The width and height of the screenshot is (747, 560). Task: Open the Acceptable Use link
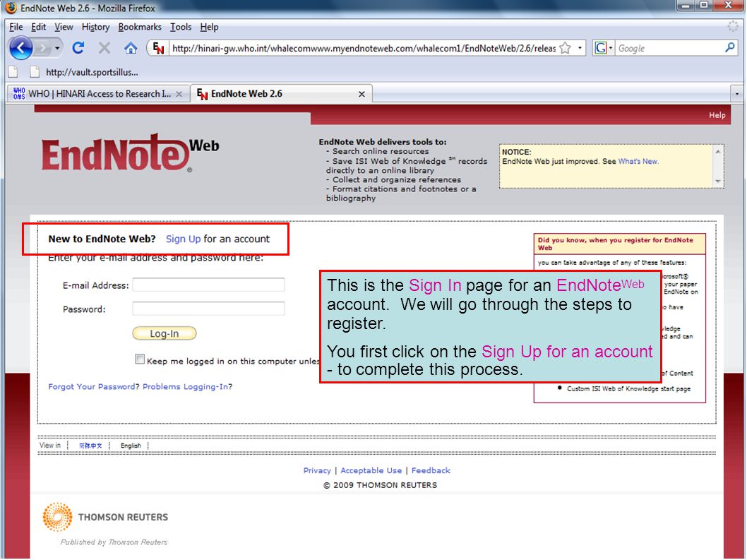371,471
